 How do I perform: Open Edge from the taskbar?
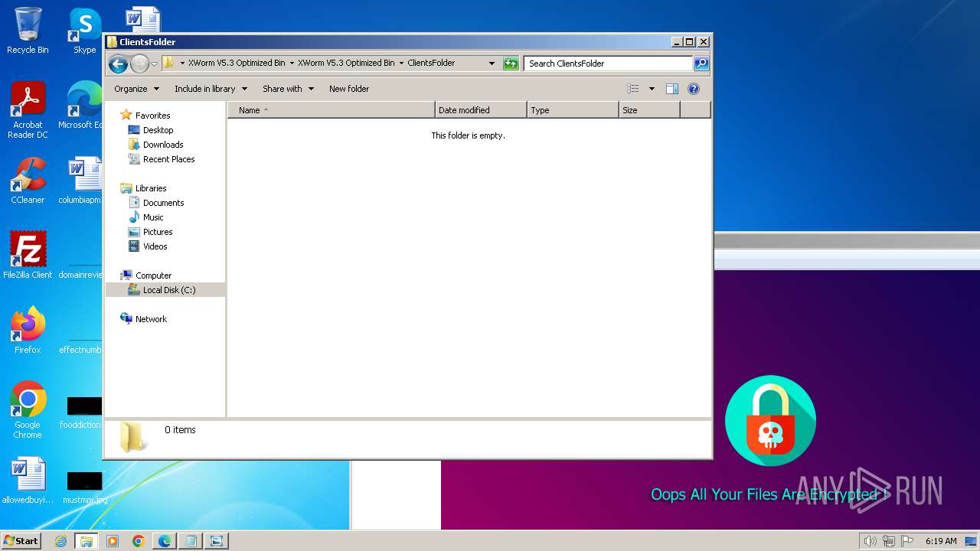[x=165, y=541]
